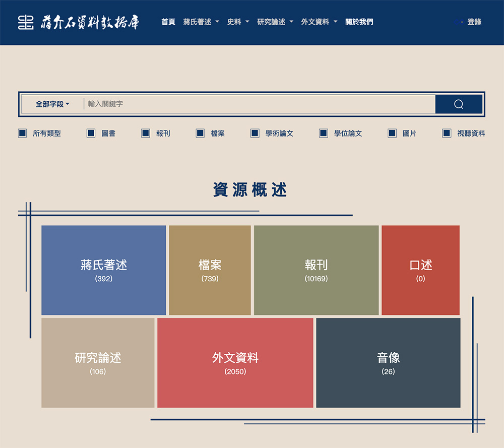
Task: Open the 關於我們 menu item
Action: (x=359, y=22)
